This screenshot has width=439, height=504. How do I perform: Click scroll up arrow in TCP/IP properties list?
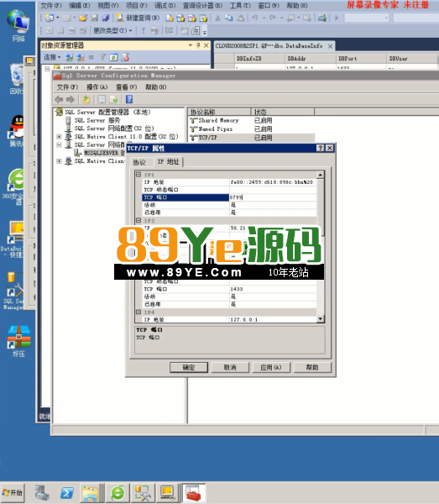coord(320,175)
